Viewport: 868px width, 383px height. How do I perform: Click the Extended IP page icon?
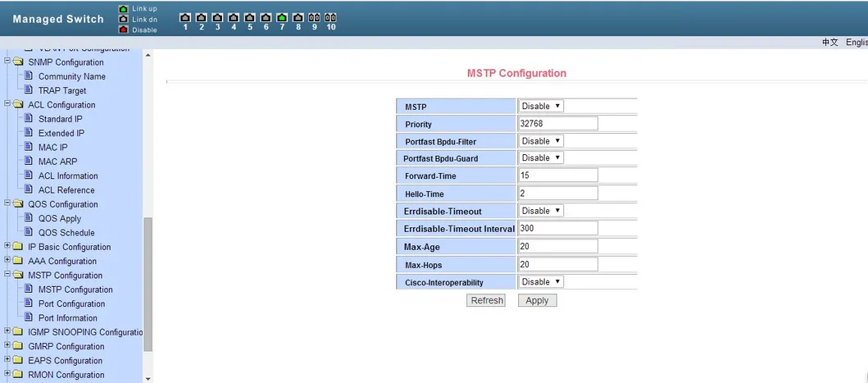29,133
